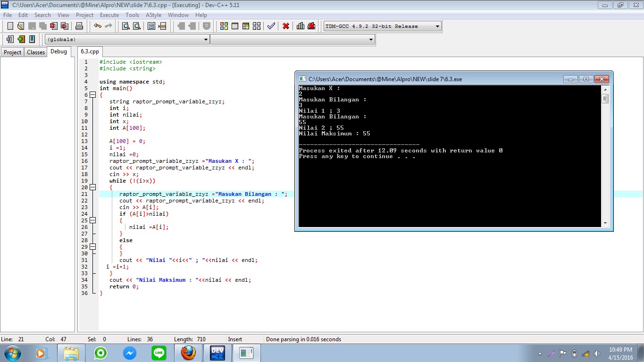The image size is (644, 362).
Task: Open the (globals) scope dropdown
Action: 206,40
